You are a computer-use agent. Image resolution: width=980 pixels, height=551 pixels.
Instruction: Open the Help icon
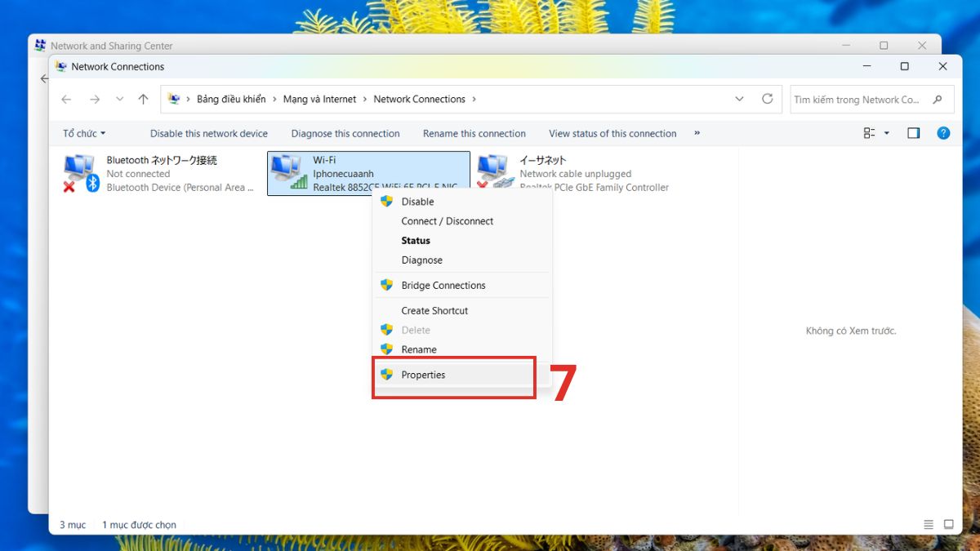(943, 133)
